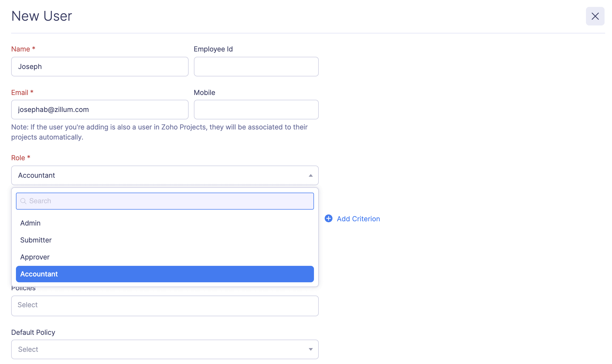Click the empty Mobile input field
This screenshot has width=612, height=364.
[256, 109]
